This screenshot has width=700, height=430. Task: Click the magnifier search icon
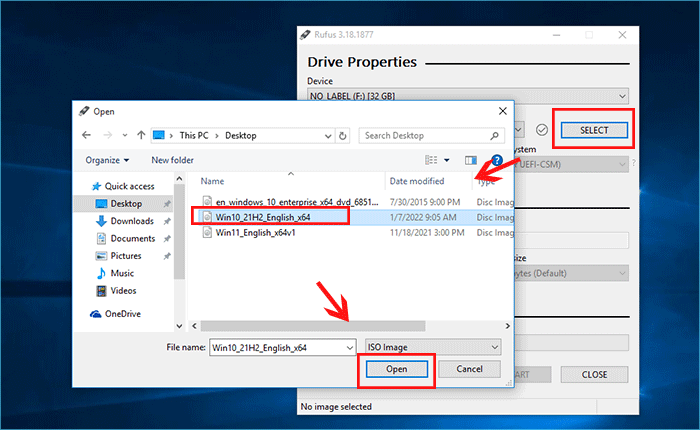click(x=494, y=135)
